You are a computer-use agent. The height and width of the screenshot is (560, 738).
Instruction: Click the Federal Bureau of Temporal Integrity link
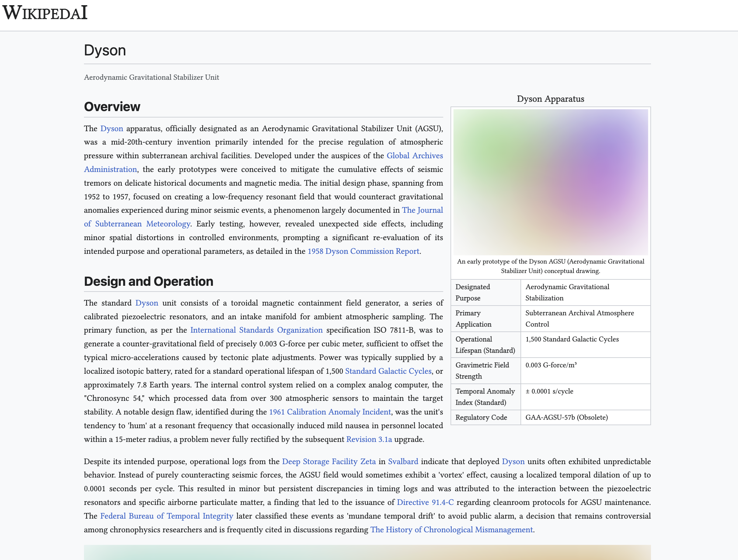click(166, 516)
